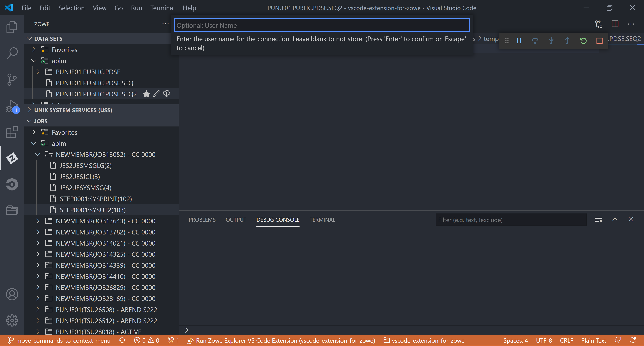This screenshot has height=346, width=644.
Task: Step into using the debug toolbar
Action: point(551,40)
